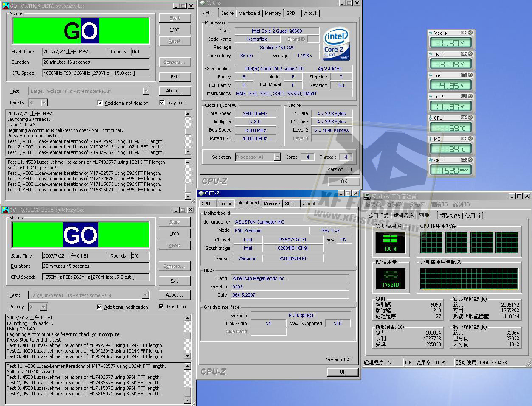Close the +3.3 voltage monitor widget
This screenshot has height=406, width=532.
tap(470, 54)
